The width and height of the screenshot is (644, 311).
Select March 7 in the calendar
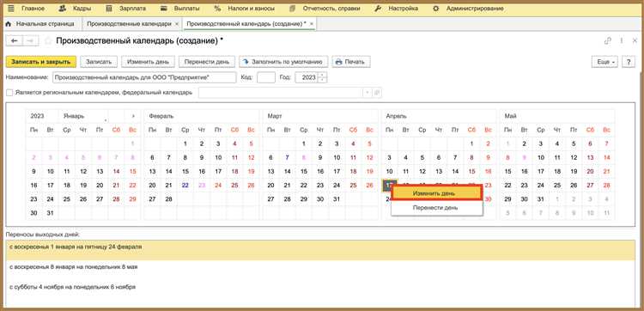(x=287, y=157)
